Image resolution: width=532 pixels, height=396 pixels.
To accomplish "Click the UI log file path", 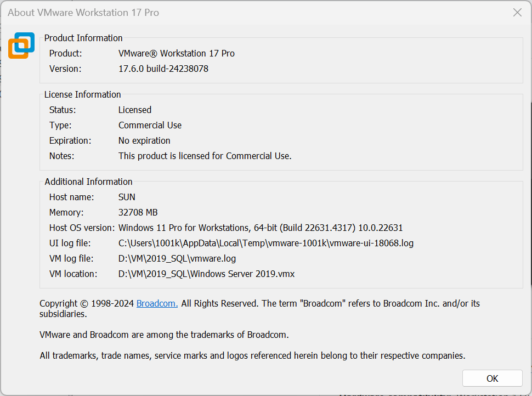I will click(266, 243).
